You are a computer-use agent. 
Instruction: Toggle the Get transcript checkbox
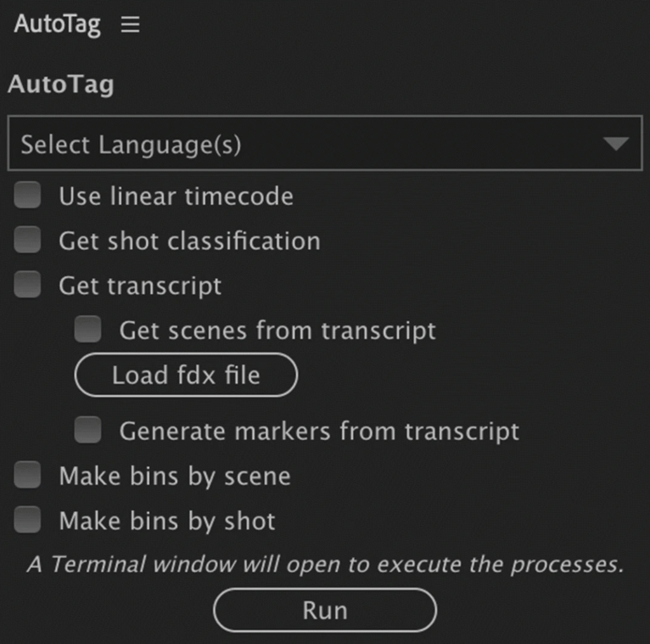pyautogui.click(x=28, y=285)
